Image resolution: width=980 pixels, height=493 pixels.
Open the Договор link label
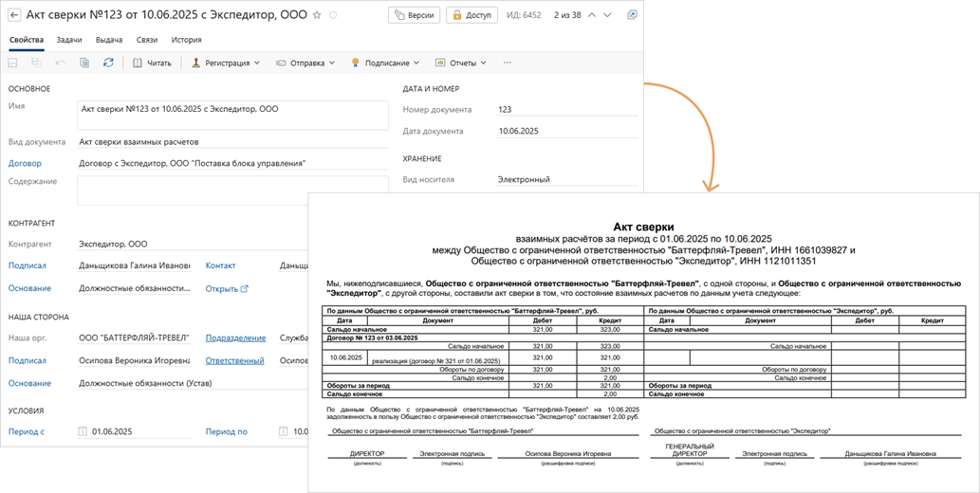(x=25, y=164)
